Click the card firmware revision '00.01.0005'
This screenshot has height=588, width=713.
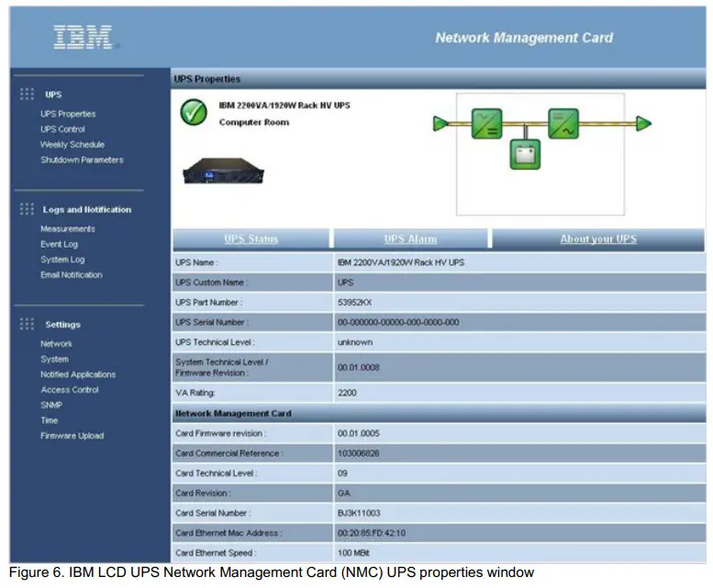point(358,434)
